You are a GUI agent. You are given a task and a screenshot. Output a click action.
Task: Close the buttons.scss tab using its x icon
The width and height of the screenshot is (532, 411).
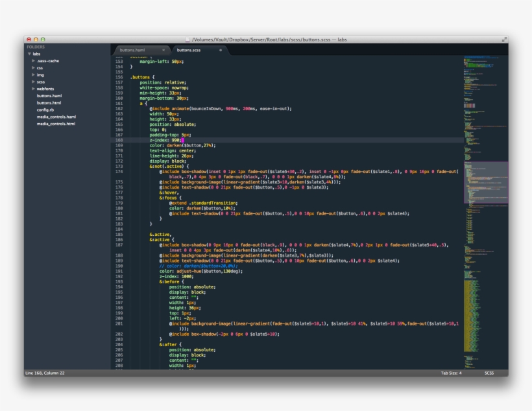219,49
